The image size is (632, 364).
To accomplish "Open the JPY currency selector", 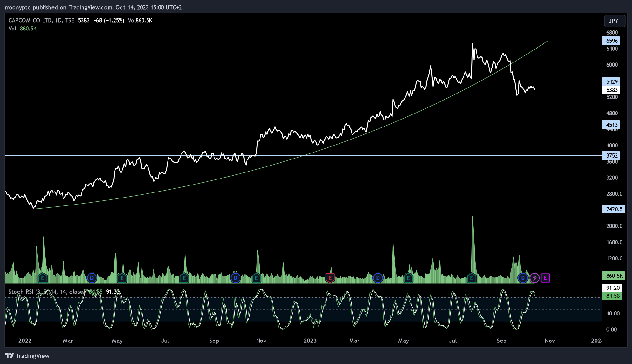I will click(615, 21).
